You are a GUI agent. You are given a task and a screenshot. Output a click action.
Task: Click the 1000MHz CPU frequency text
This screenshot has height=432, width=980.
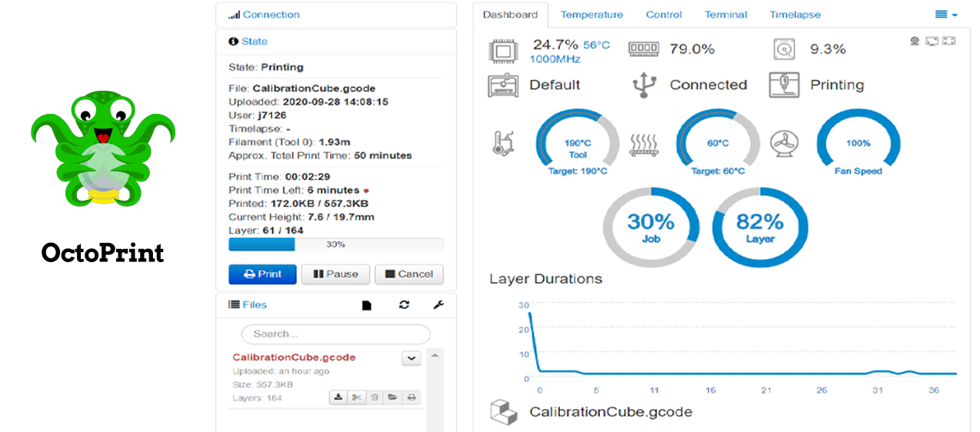(555, 59)
